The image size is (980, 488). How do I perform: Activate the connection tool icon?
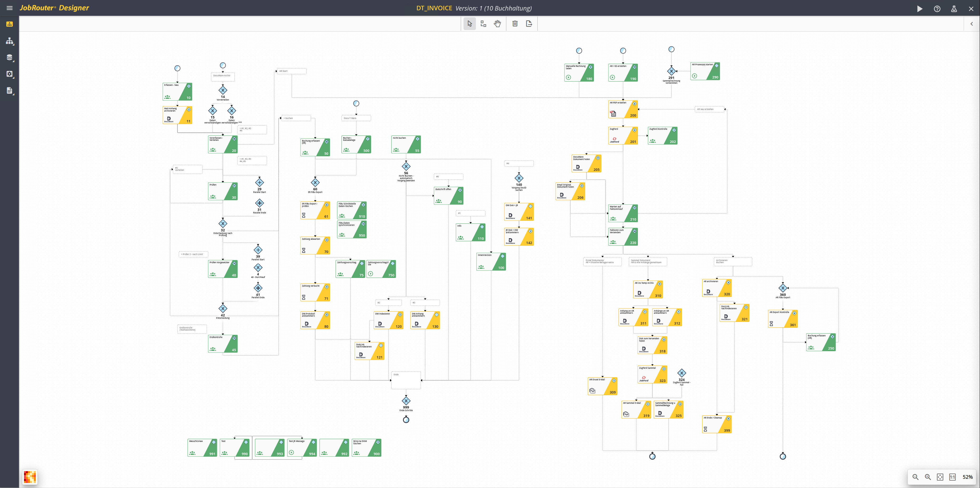tap(483, 24)
